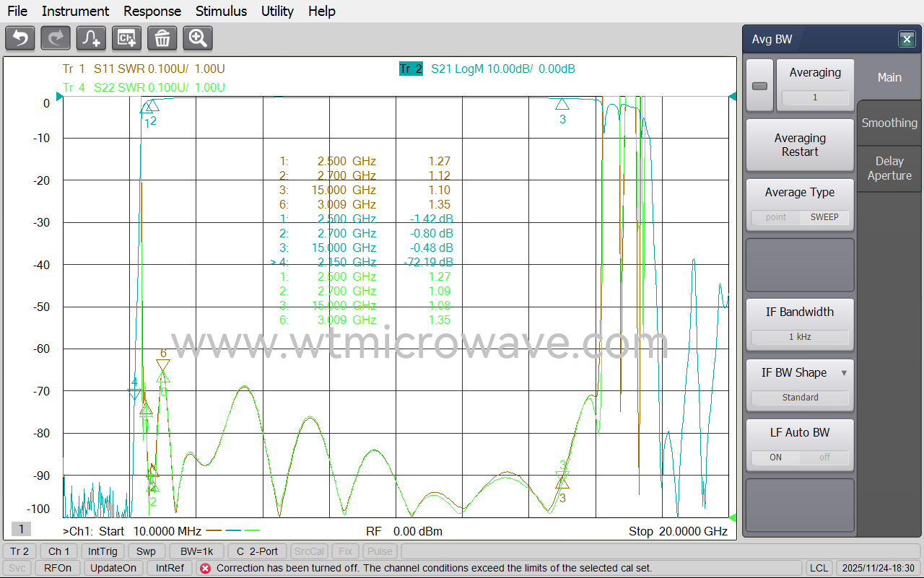Open the Utility menu
The height and width of the screenshot is (578, 924).
pos(277,11)
